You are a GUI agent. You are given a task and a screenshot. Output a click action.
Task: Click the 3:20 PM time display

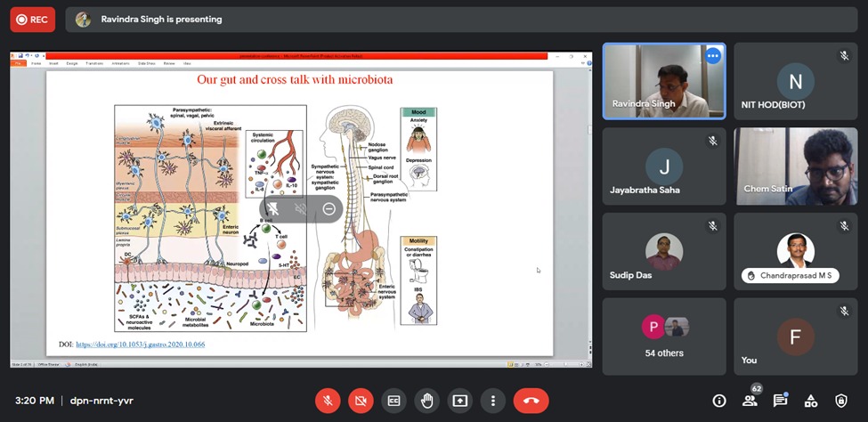(35, 401)
